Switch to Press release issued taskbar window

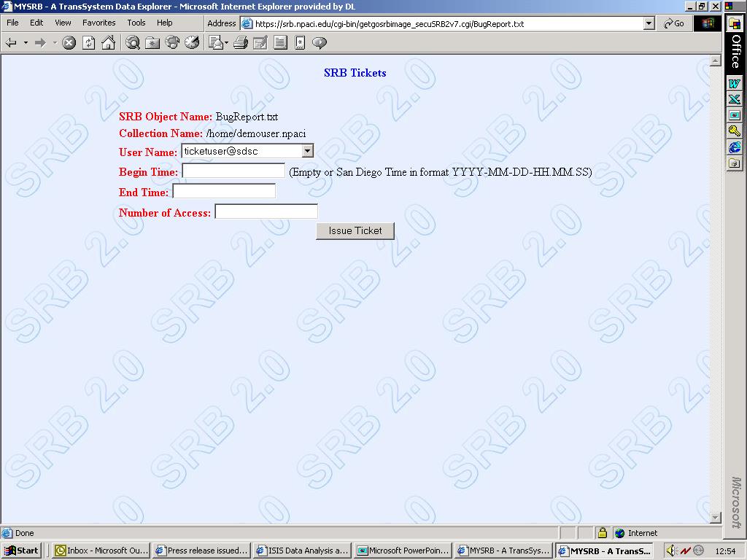[202, 551]
